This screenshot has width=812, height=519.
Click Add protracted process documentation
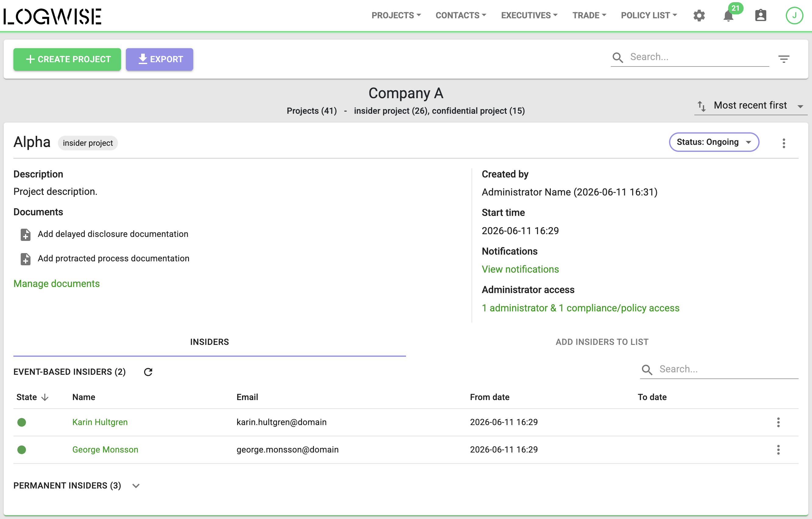click(114, 259)
